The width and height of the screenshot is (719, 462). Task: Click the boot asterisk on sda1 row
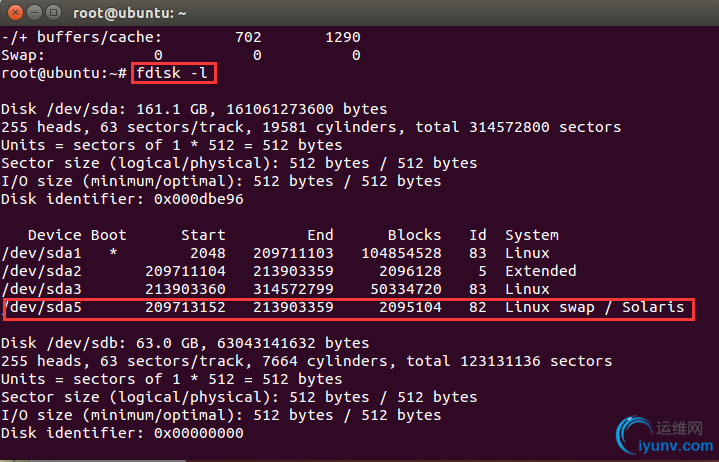click(113, 253)
